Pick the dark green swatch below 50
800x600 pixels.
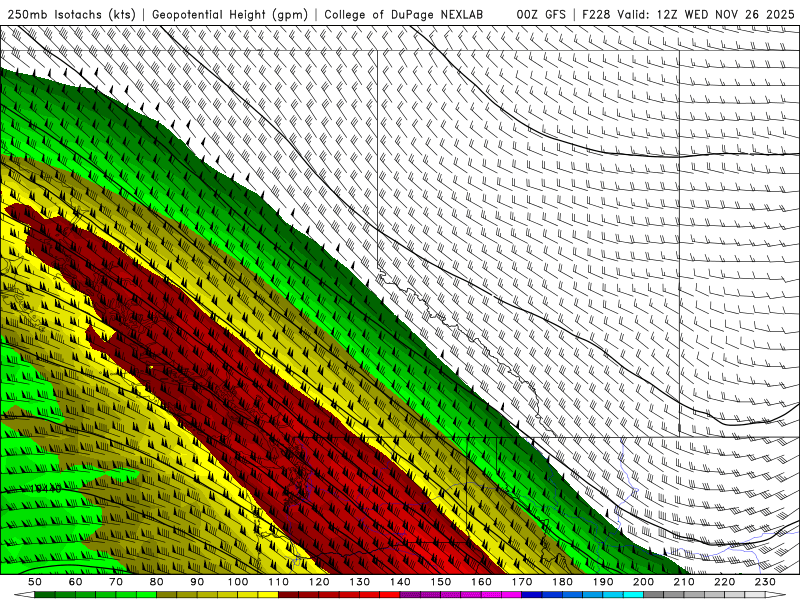44,595
